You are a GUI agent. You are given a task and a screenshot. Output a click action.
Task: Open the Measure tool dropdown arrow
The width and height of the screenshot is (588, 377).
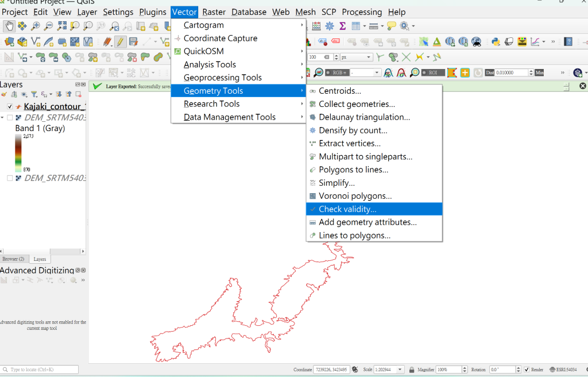tap(382, 26)
